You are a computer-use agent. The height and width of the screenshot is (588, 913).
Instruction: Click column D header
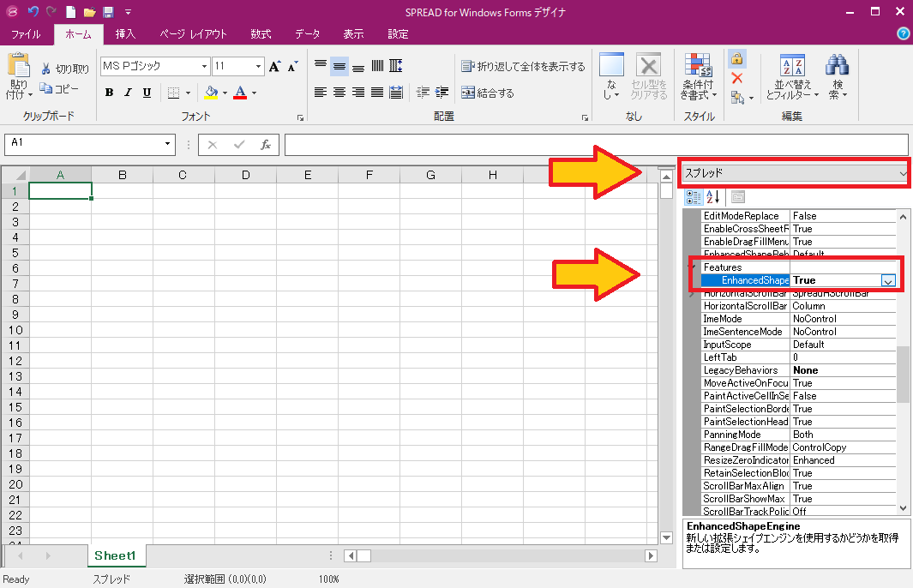click(246, 175)
